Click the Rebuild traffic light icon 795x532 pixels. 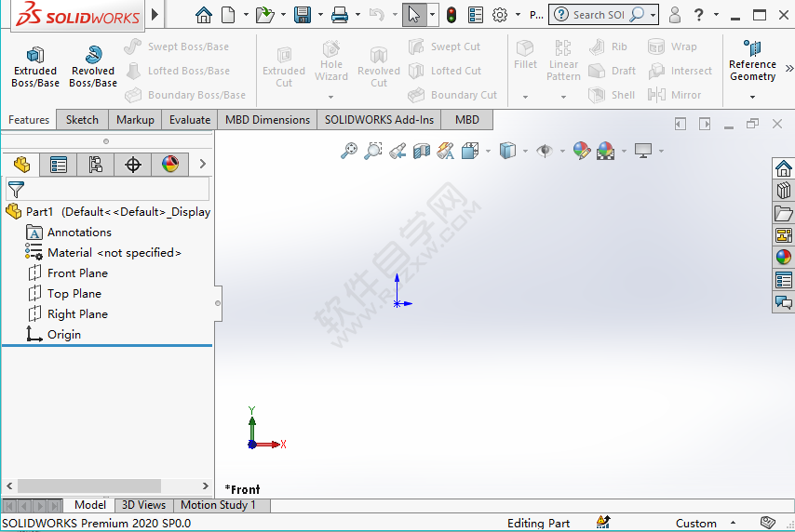[451, 15]
